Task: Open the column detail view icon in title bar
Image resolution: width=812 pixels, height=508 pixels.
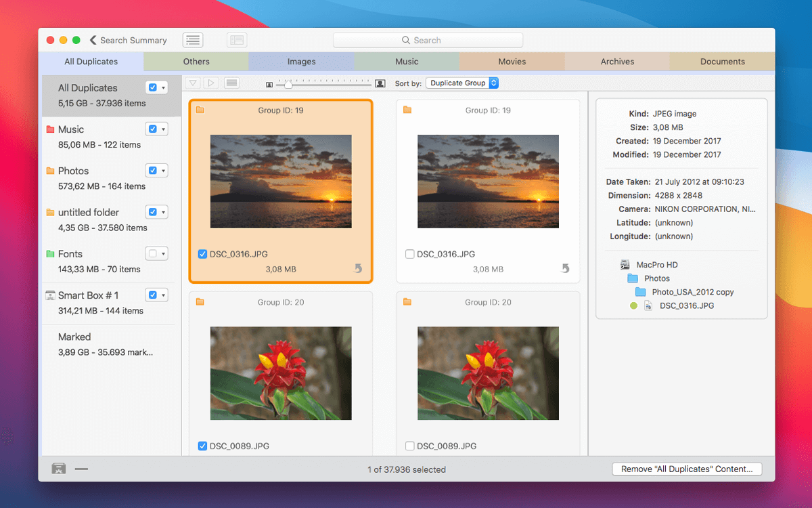Action: 237,41
